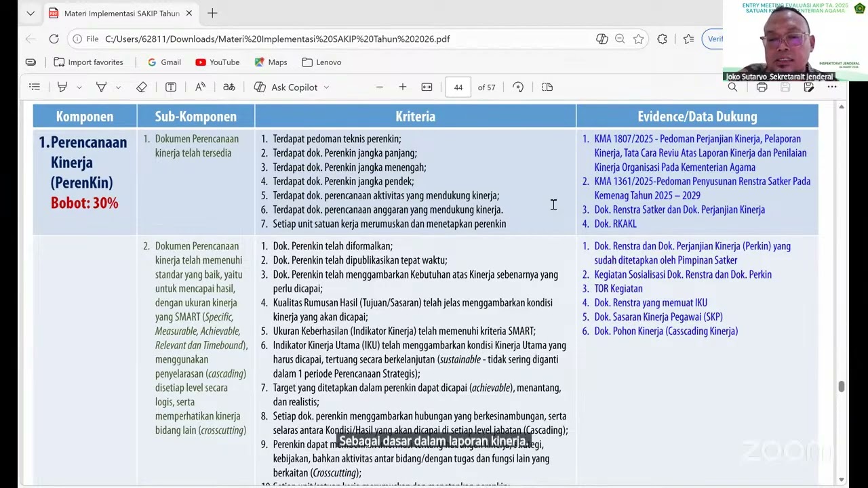Zoom out the PDF with minus

tap(380, 87)
